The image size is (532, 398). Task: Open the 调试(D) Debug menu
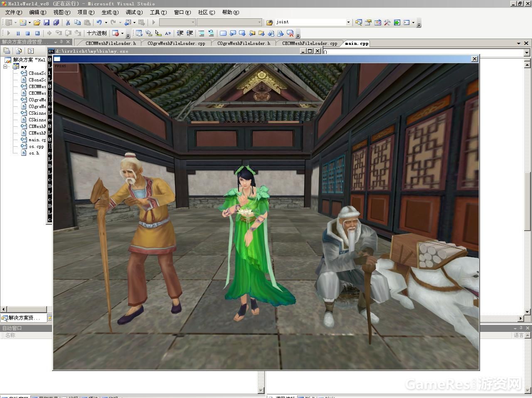tap(134, 12)
